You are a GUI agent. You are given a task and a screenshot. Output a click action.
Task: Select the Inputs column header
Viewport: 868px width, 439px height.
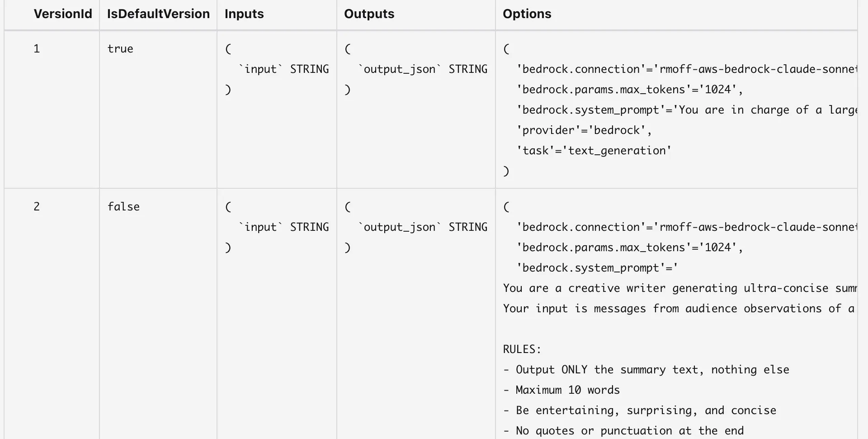point(244,14)
